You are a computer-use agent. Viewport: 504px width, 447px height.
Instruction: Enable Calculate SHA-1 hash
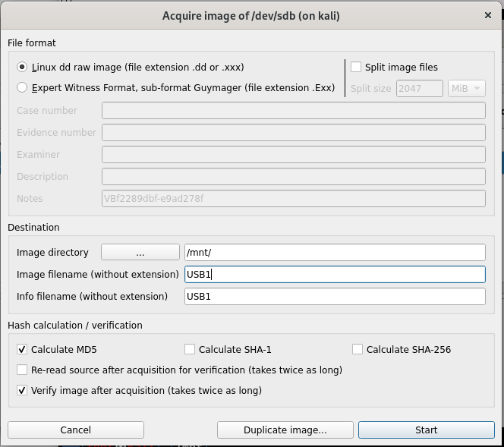coord(190,350)
